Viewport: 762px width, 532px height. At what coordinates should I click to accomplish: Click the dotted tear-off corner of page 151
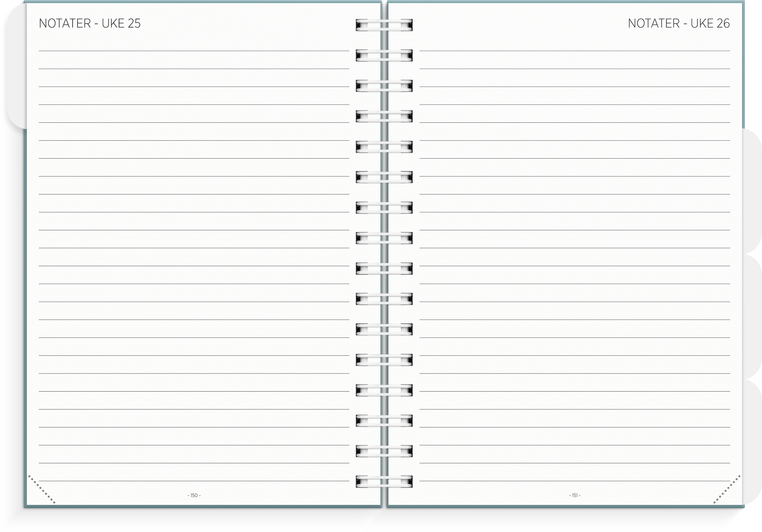727,489
